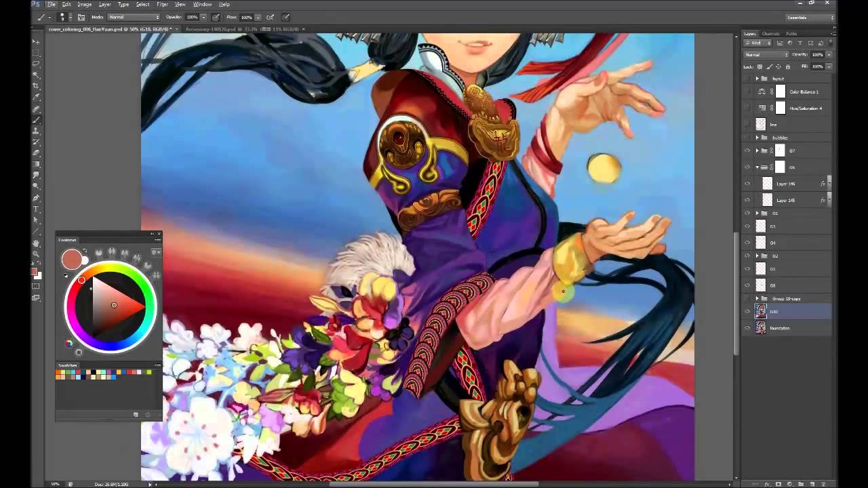Switch to the Channels tab
Viewport: 868px width, 488px height.
[x=770, y=33]
